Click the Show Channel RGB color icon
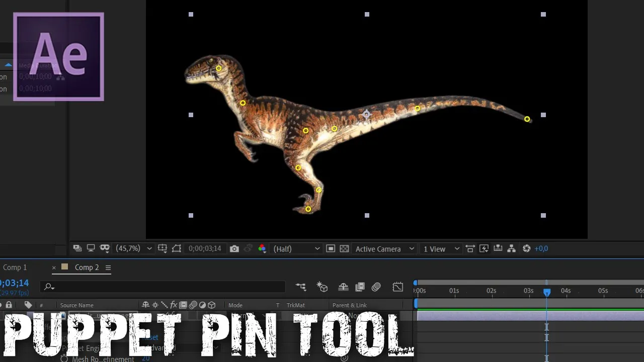The width and height of the screenshot is (644, 362). click(x=262, y=248)
